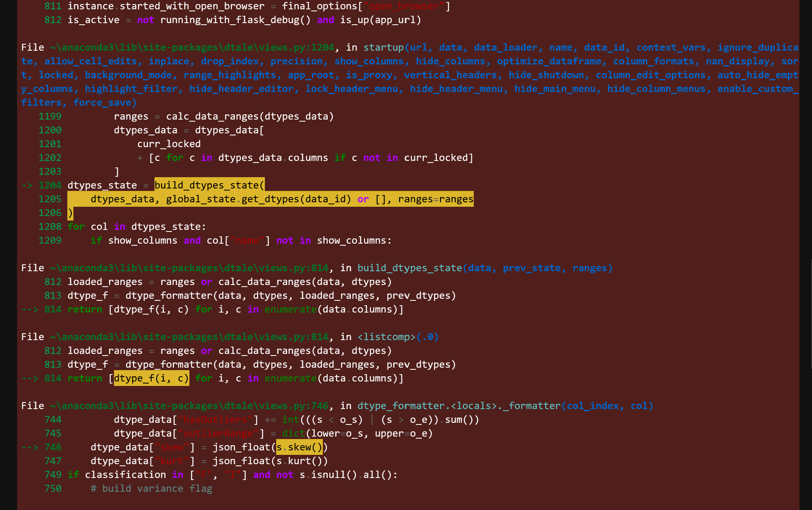Select the highlighted build_dtypes_state( call
The width and height of the screenshot is (812, 510).
[209, 185]
